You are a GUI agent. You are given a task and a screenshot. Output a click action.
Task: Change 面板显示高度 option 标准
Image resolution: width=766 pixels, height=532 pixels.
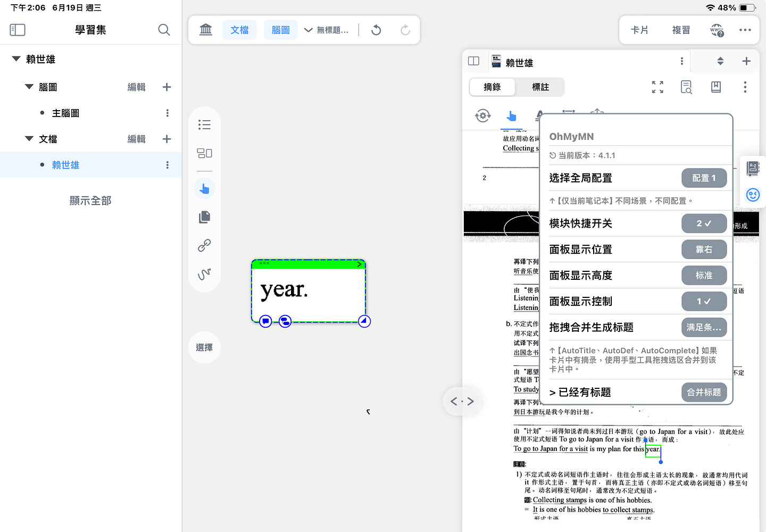point(704,276)
